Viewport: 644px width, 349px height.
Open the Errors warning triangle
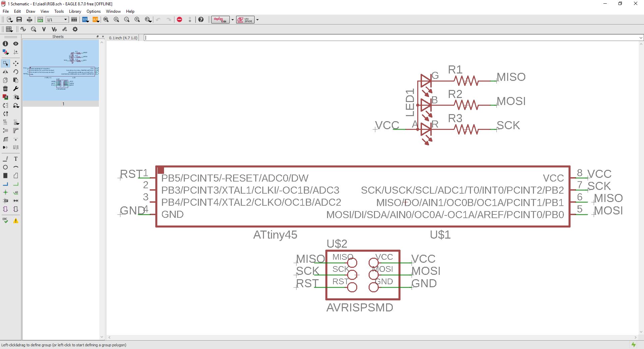pos(15,220)
